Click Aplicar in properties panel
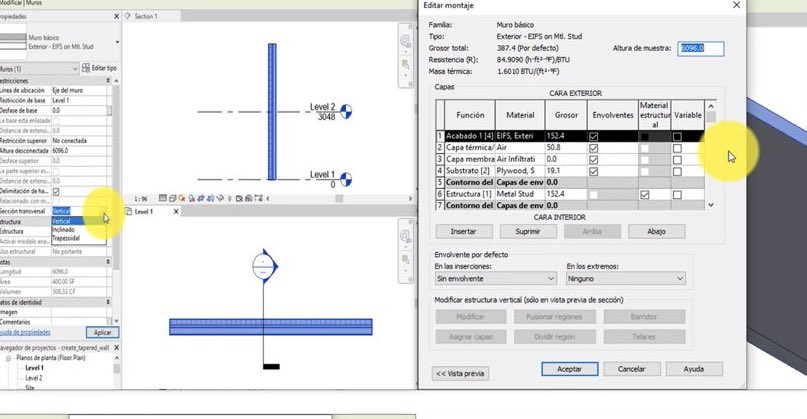Screen dimensions: 807x419 click(102, 333)
